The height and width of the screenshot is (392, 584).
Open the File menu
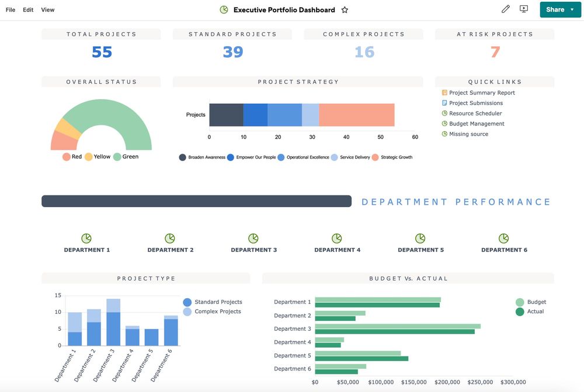(x=11, y=10)
